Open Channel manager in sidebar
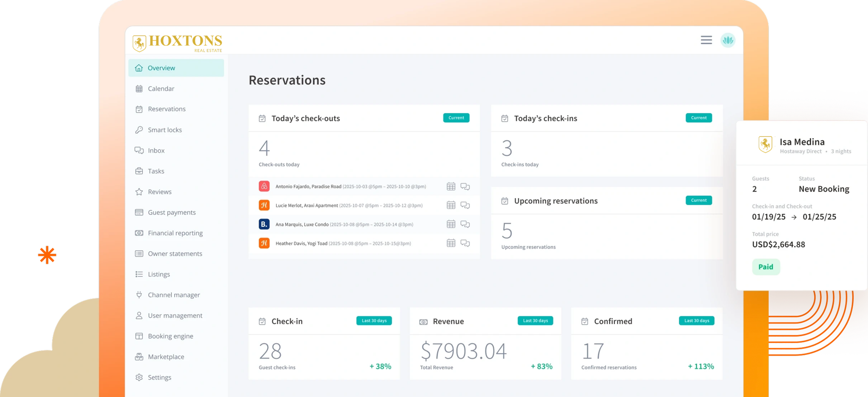 click(174, 295)
